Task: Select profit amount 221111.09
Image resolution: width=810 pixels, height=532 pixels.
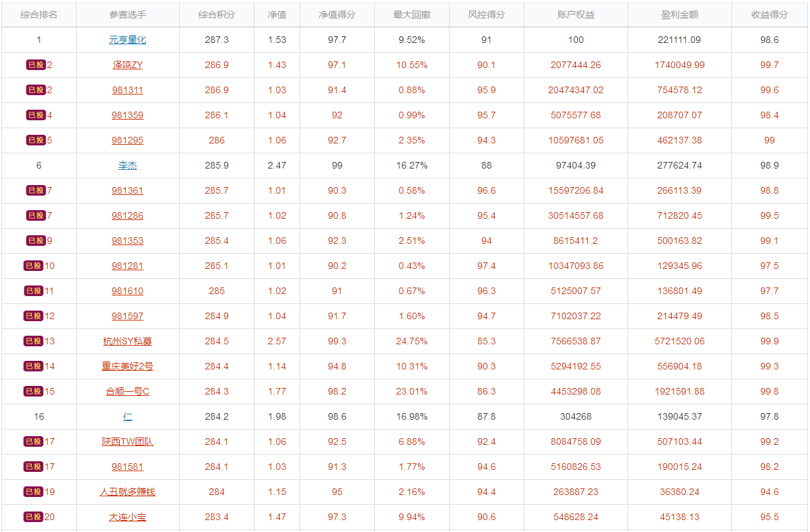Action: [x=680, y=40]
